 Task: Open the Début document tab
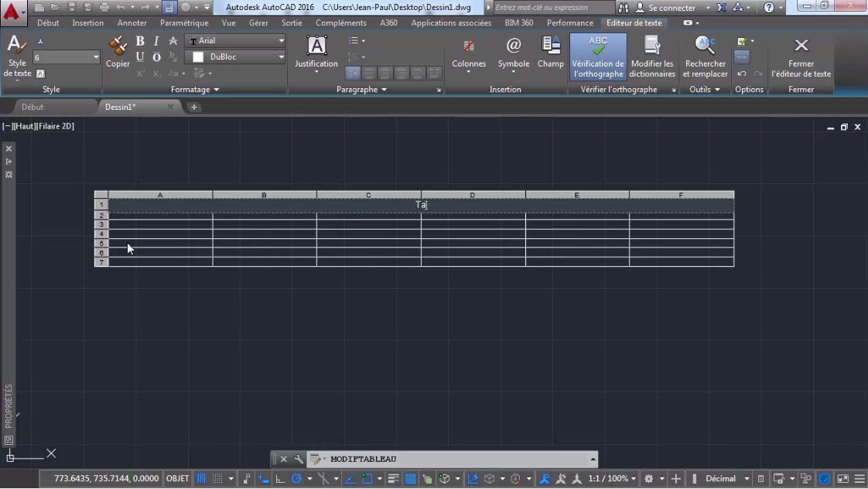click(32, 107)
